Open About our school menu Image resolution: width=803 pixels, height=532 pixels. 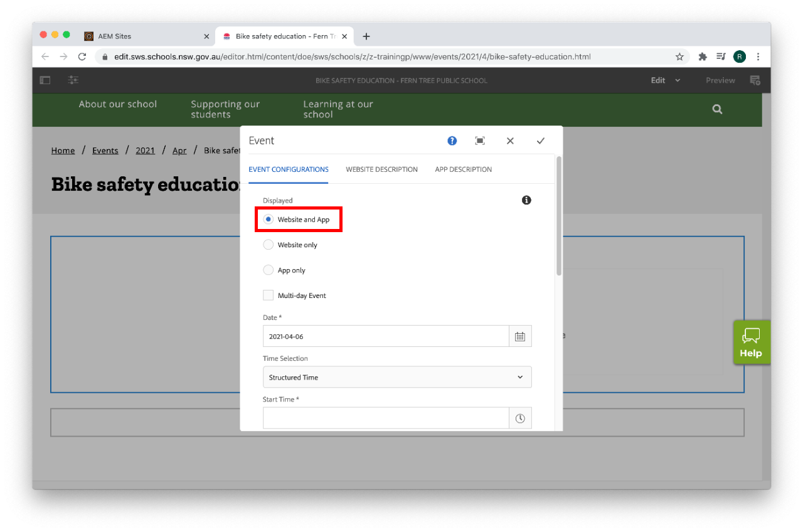pyautogui.click(x=118, y=104)
